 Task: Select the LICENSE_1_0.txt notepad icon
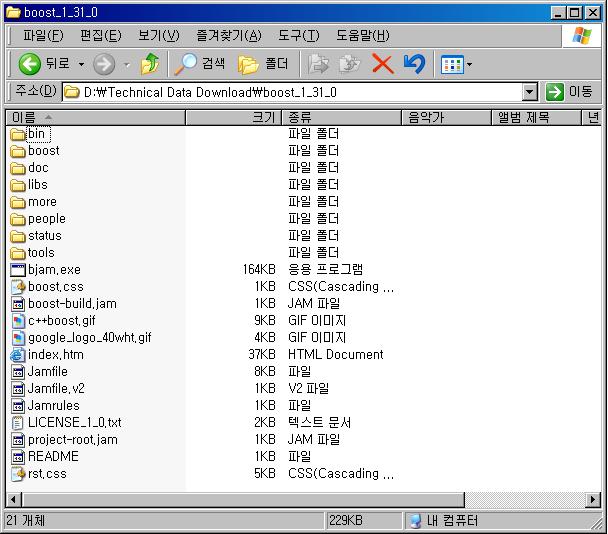point(18,423)
